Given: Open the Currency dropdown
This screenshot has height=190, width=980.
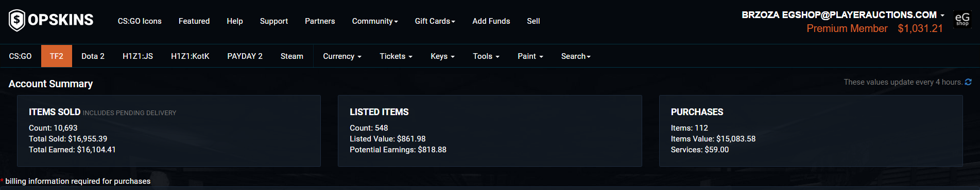Looking at the screenshot, I should point(342,56).
